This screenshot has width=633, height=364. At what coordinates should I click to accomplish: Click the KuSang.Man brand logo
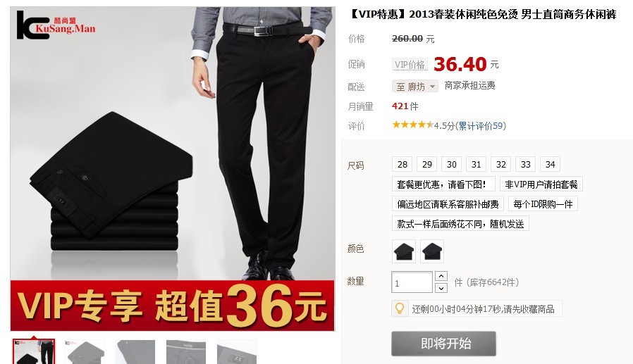click(56, 25)
